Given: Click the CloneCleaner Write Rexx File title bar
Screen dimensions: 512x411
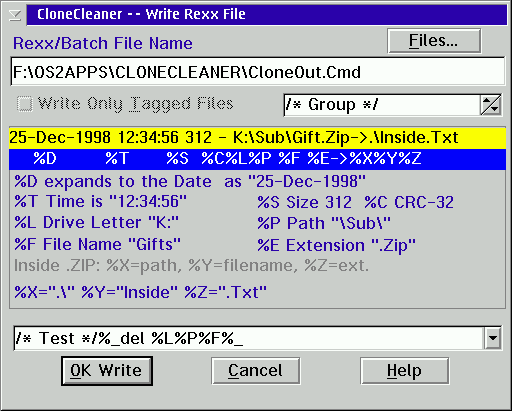Looking at the screenshot, I should coord(267,15).
